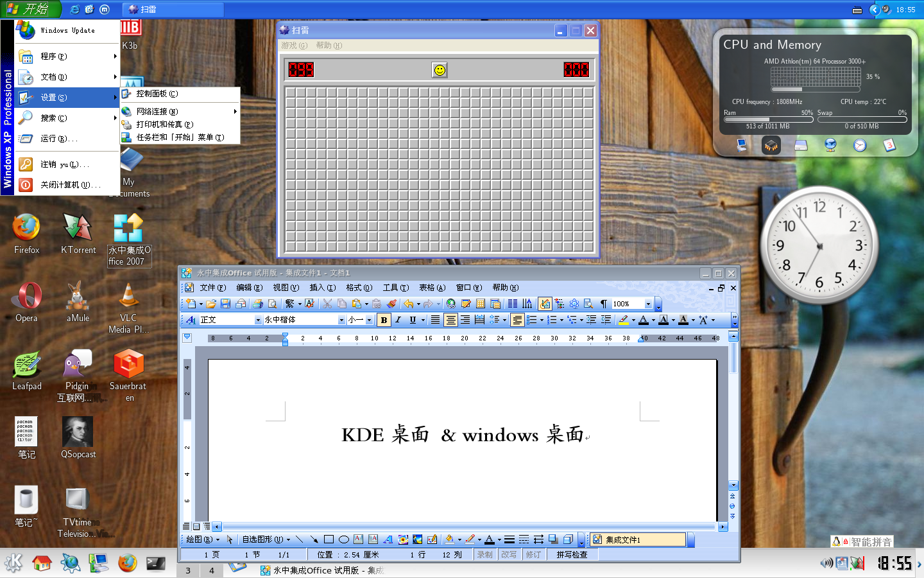
Task: Click 运行 in the Start menu
Action: click(67, 139)
